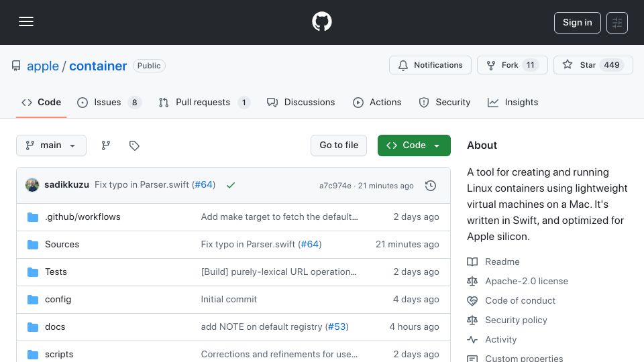Click the folder icon beside Sources

pos(33,245)
